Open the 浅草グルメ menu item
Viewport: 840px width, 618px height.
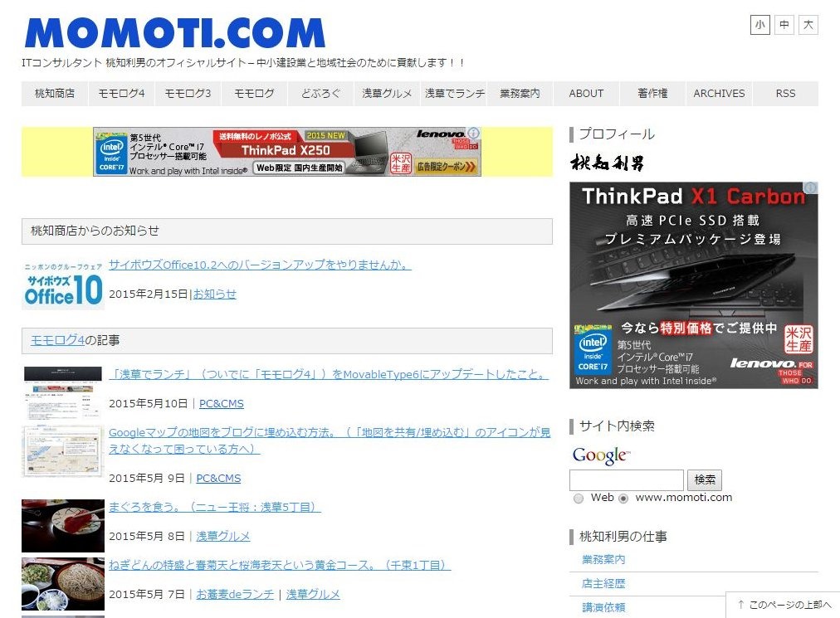pyautogui.click(x=387, y=94)
